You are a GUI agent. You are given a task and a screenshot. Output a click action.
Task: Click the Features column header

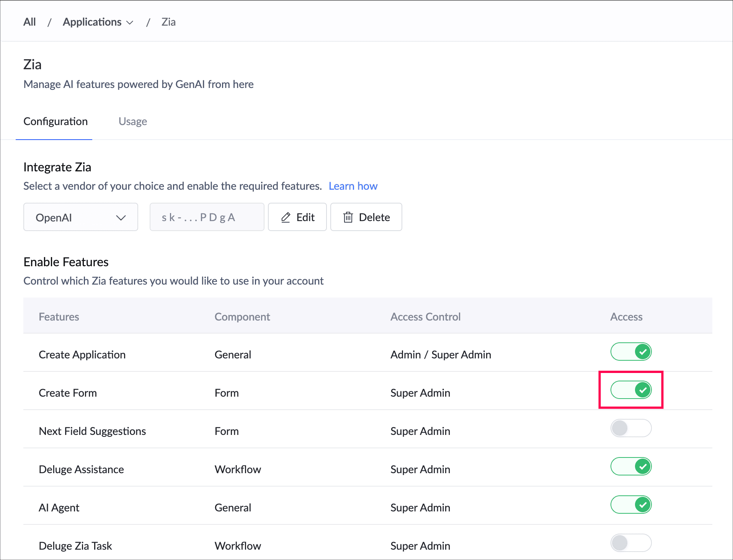[59, 317]
